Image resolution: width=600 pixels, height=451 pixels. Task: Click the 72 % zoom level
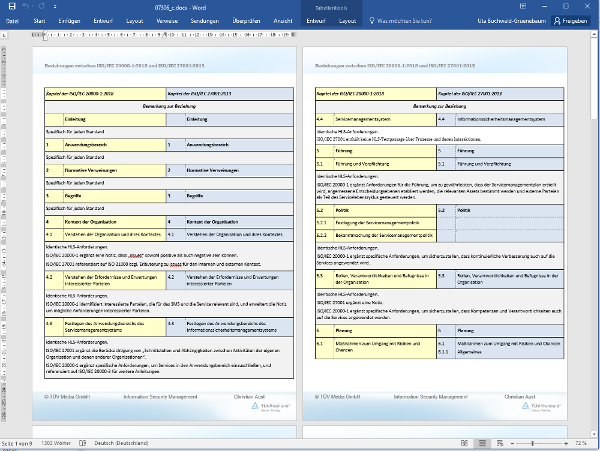coord(580,443)
